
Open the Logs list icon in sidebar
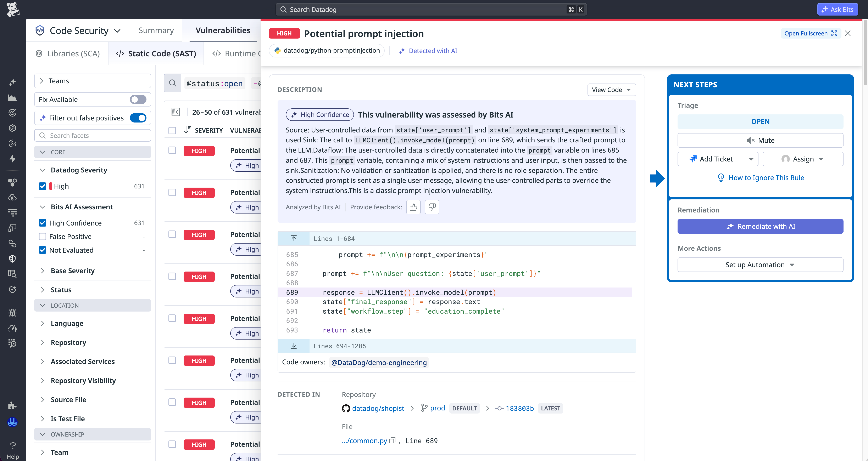12,213
